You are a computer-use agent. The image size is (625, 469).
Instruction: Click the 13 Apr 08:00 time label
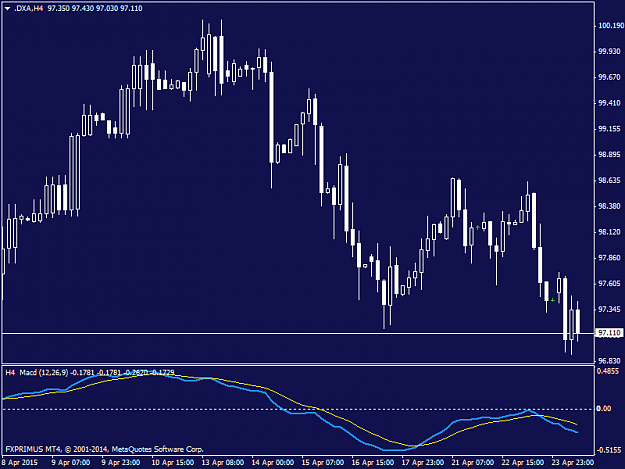pyautogui.click(x=222, y=463)
